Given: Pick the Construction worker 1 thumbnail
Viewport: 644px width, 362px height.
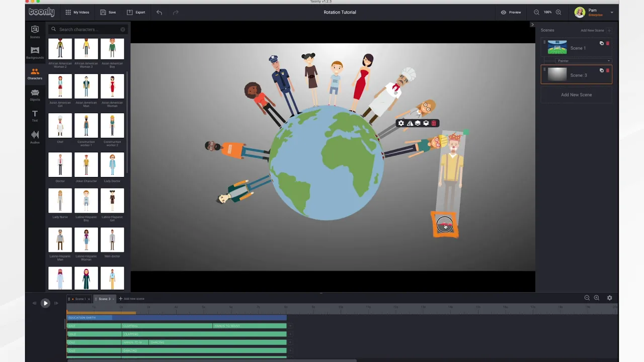Looking at the screenshot, I should 86,125.
